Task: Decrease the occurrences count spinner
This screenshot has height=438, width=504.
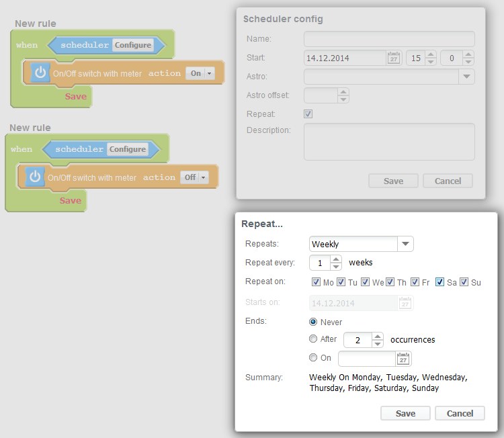Action: (378, 344)
